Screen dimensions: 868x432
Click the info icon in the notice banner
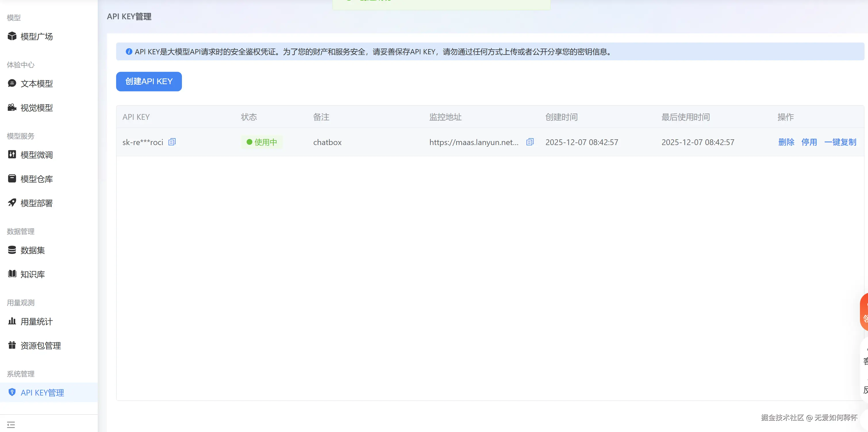(x=129, y=51)
